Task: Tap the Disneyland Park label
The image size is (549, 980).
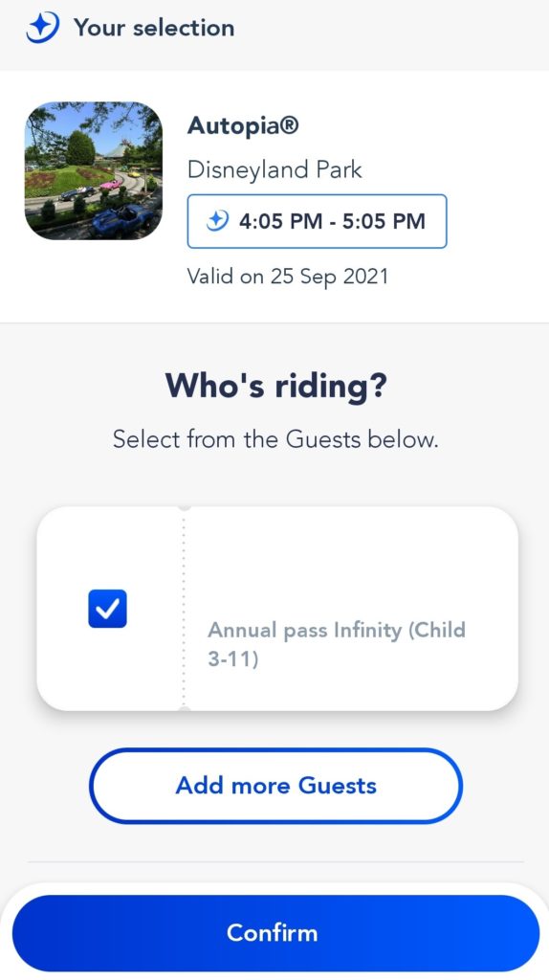Action: pos(274,169)
